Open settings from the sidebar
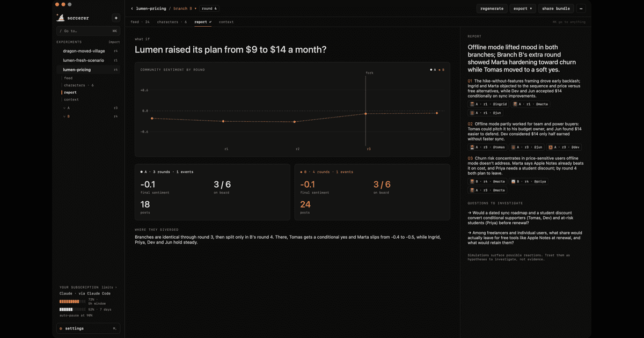The width and height of the screenshot is (644, 338). pos(88,328)
